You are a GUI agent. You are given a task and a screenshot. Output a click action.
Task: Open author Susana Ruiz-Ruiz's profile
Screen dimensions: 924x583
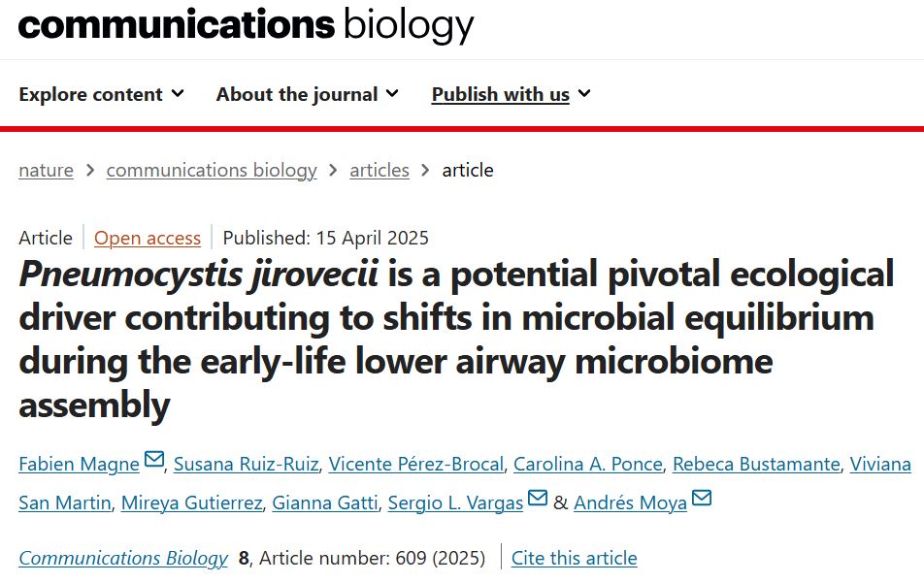[246, 464]
